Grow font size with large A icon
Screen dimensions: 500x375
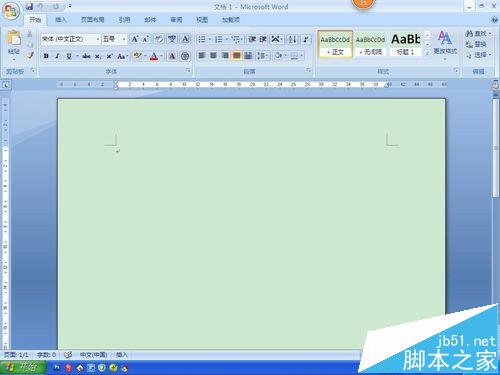135,39
